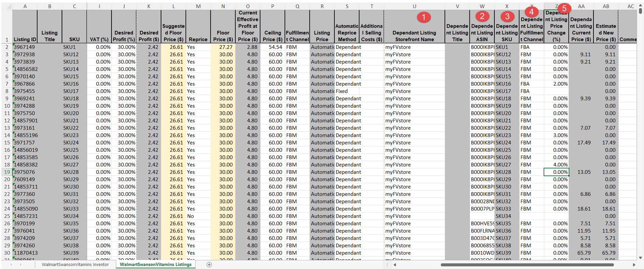The height and width of the screenshot is (269, 644).
Task: Switch to WalmartSwansonVitamins Listings sheet tab
Action: (x=155, y=265)
